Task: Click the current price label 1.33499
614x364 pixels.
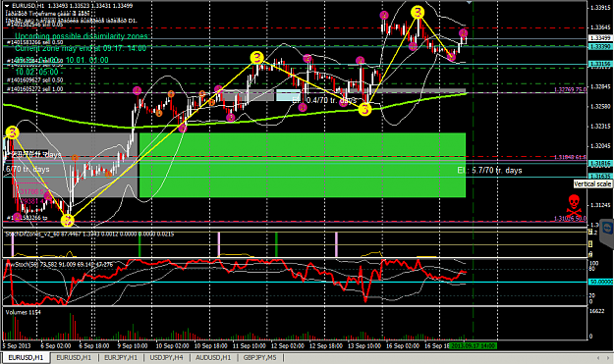Action: tap(600, 38)
